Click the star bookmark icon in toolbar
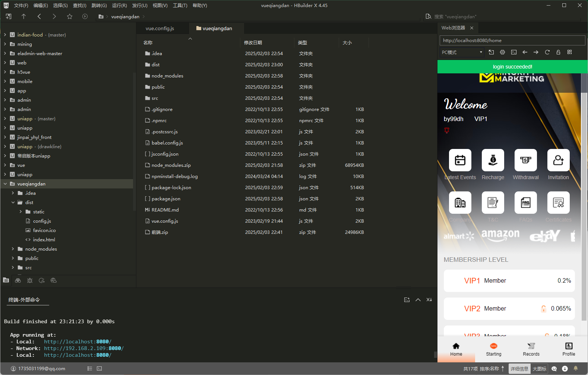588x375 pixels. 70,16
